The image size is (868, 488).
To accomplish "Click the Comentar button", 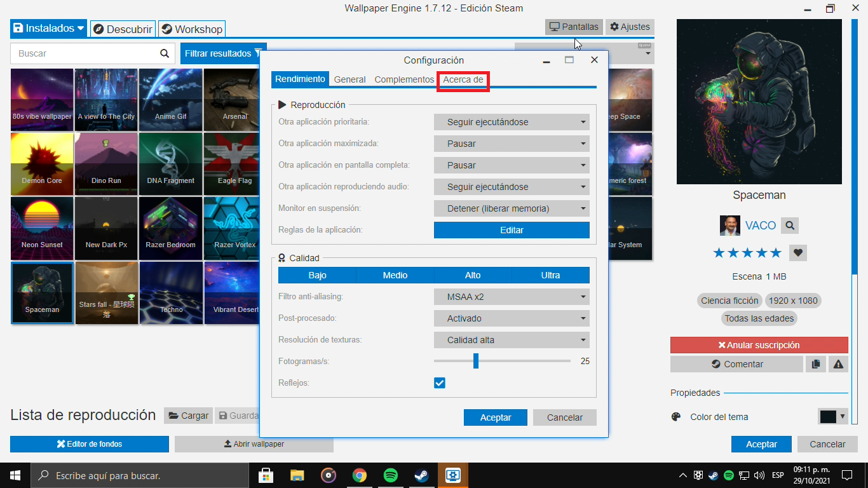I will 737,364.
